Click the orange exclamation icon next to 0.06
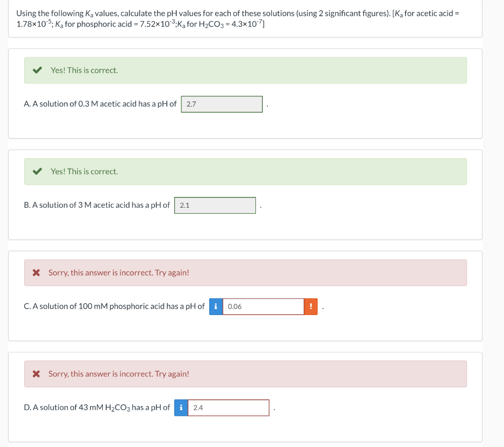Screen dimensions: 504x447 click(x=311, y=306)
